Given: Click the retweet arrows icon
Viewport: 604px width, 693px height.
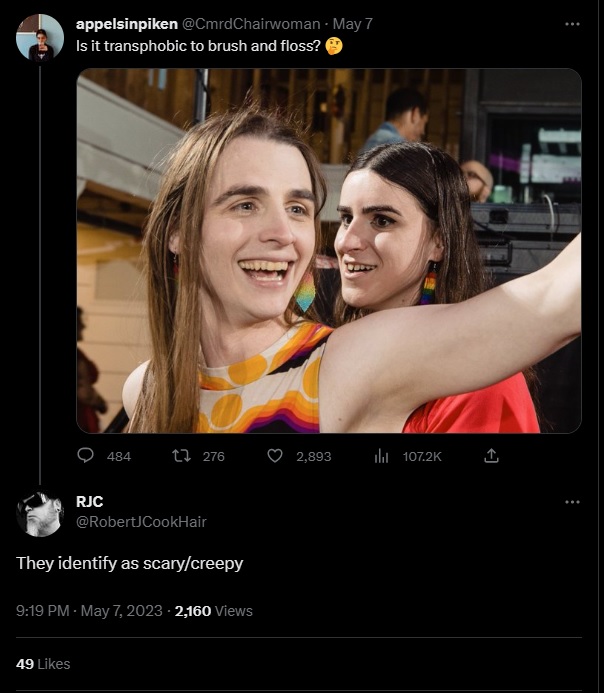Looking at the screenshot, I should point(181,456).
